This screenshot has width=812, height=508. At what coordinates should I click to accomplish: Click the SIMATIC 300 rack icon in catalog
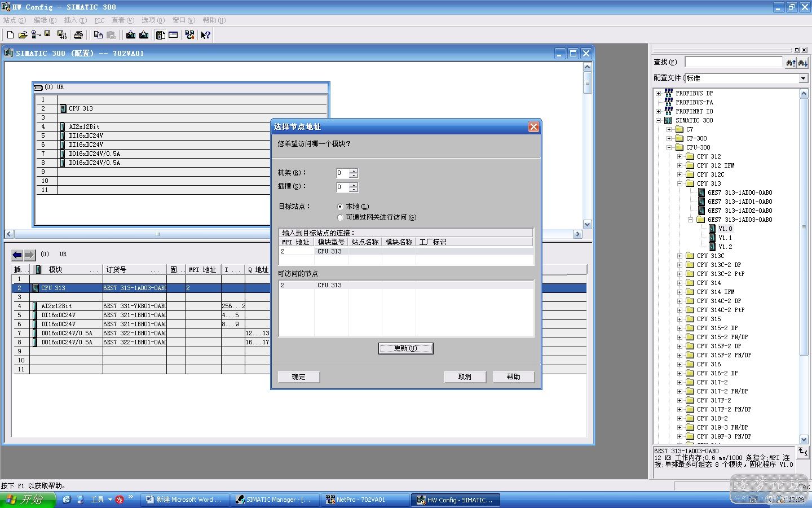(668, 120)
